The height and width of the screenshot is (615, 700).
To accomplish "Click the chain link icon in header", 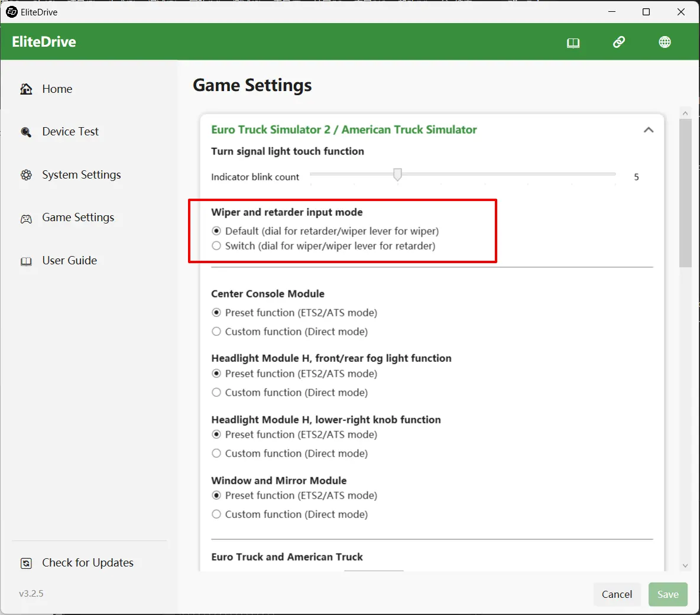I will (x=619, y=42).
